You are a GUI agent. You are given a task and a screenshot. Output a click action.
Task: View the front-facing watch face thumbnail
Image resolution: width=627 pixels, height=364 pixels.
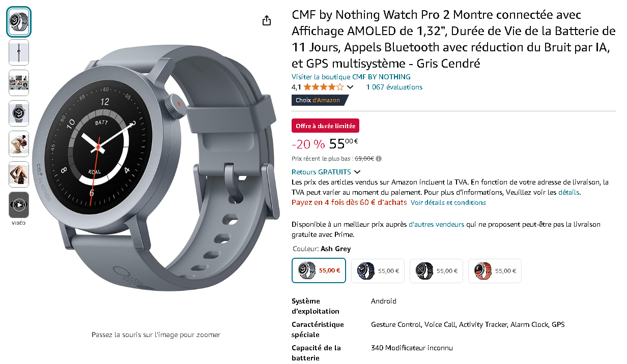19,113
